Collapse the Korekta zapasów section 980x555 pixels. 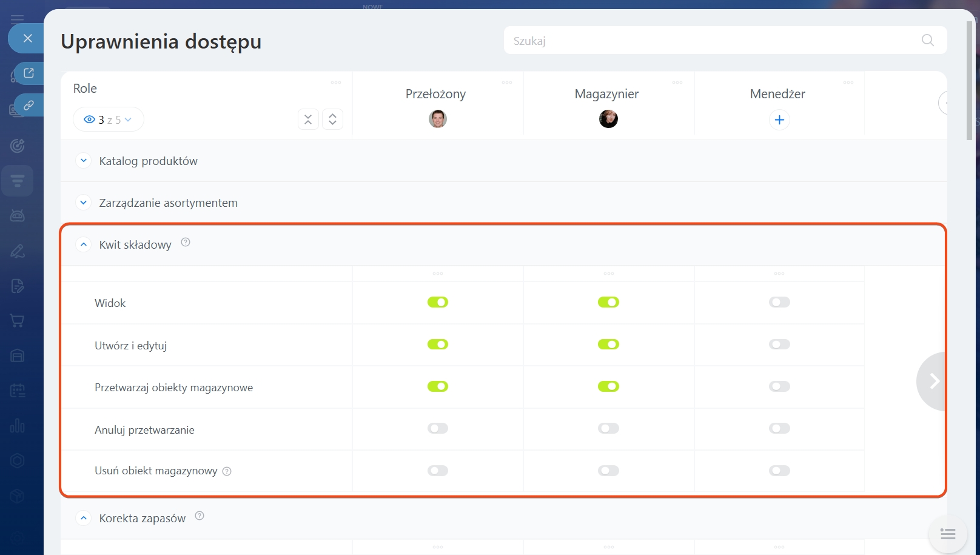(84, 518)
